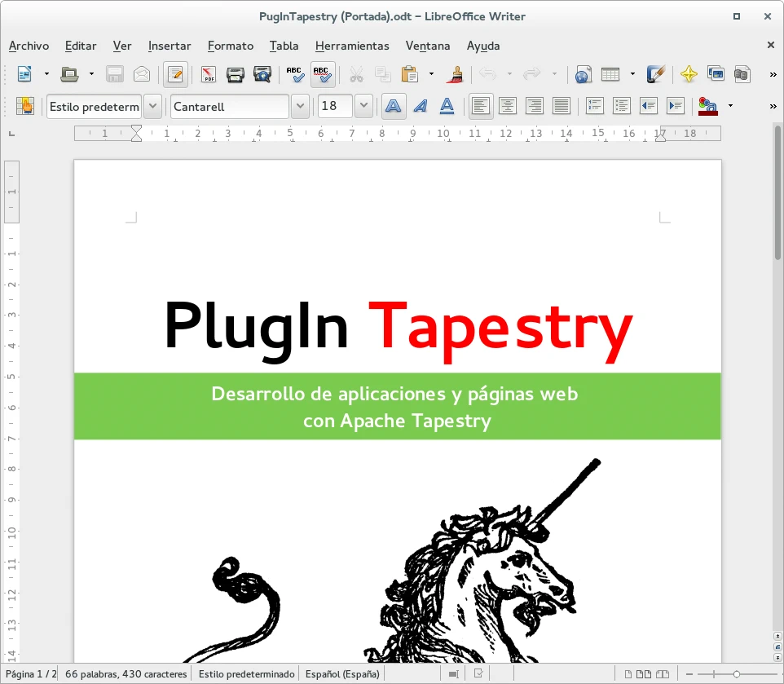The width and height of the screenshot is (784, 684).
Task: Toggle justified paragraph alignment
Action: (561, 106)
